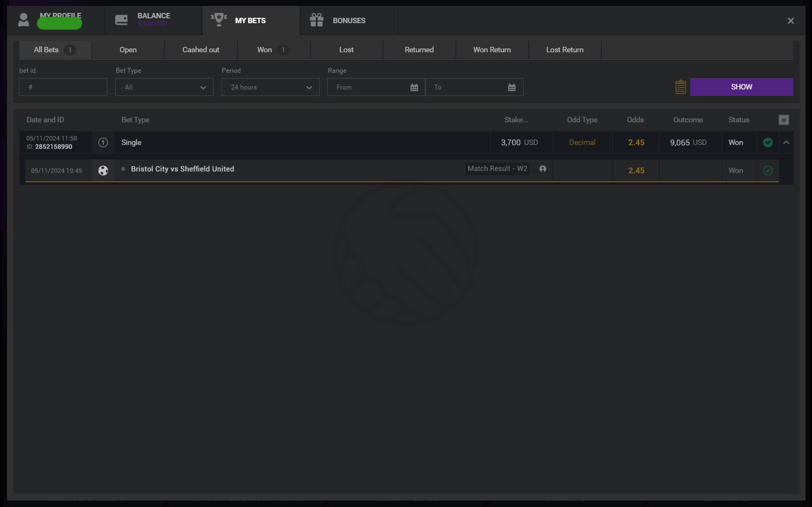Screen dimensions: 812x507
Task: Select the Open bets filter
Action: pos(128,50)
